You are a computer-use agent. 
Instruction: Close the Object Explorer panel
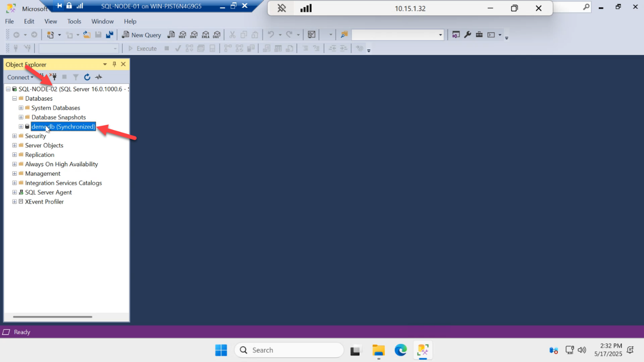(123, 64)
